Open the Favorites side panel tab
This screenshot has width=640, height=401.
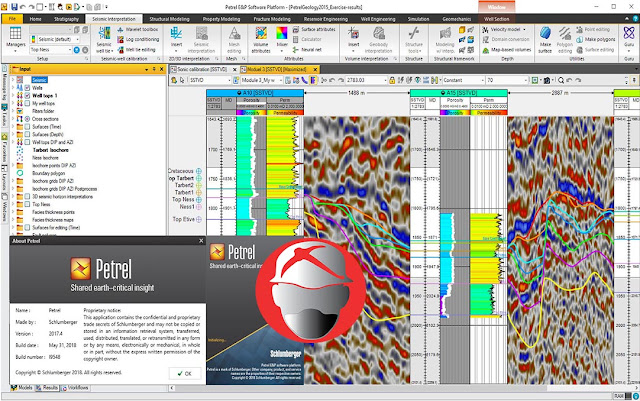click(x=4, y=148)
